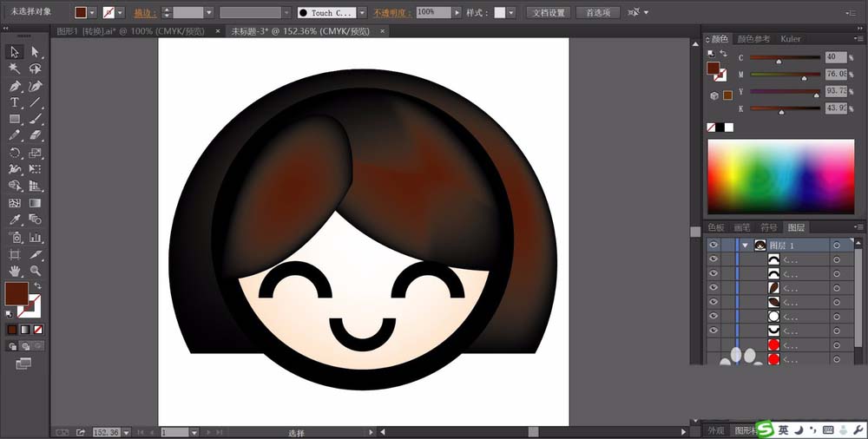Pick a color from the spectrum bar

780,177
